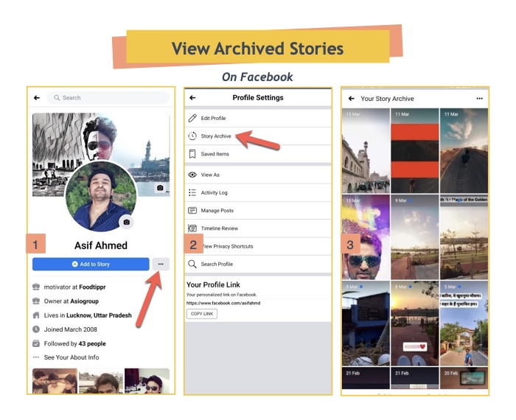Open the 5 Mar story with Hindi text
Image resolution: width=516 pixels, height=420 pixels.
pos(464,323)
